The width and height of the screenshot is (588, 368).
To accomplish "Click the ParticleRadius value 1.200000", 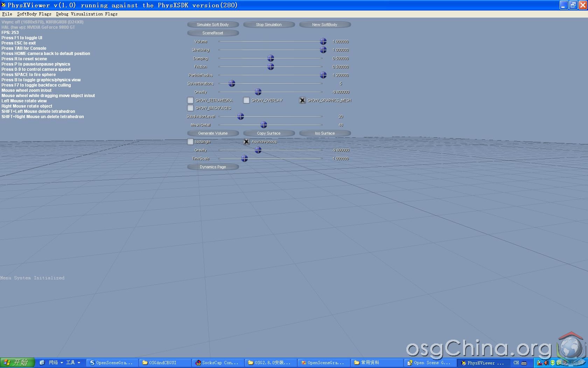I will click(341, 75).
